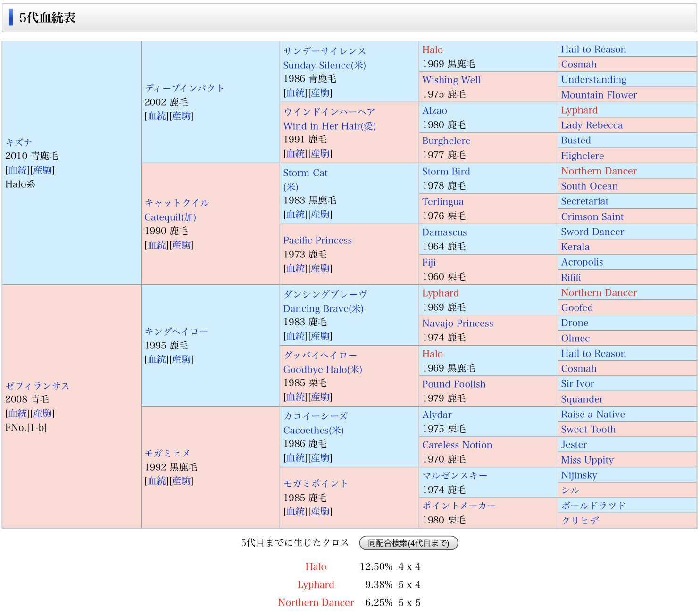
Task: Click the Nijinsky ancestor link
Action: (x=579, y=475)
